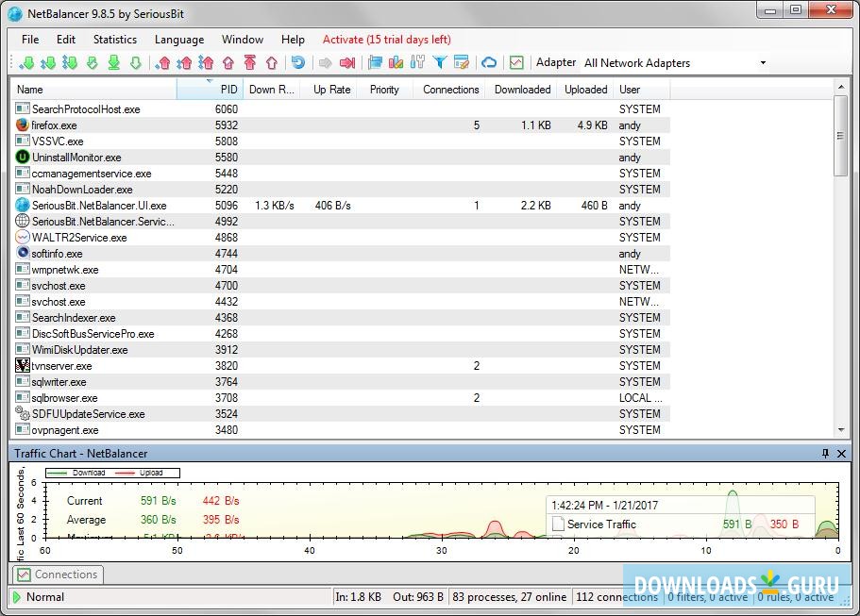Sort by the Downloaded column header

tap(523, 90)
